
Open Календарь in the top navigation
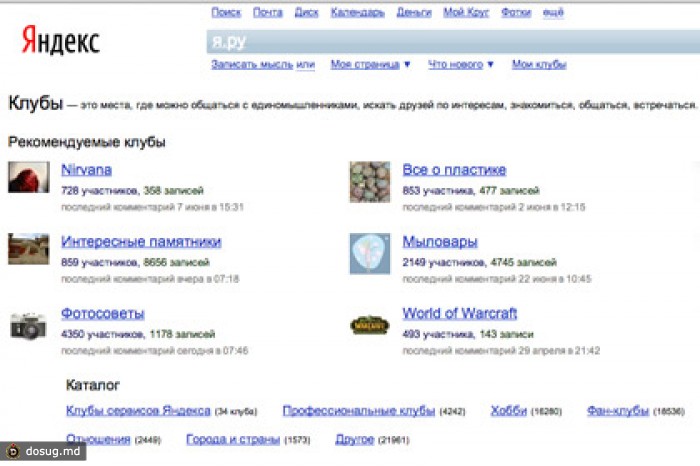pos(357,13)
